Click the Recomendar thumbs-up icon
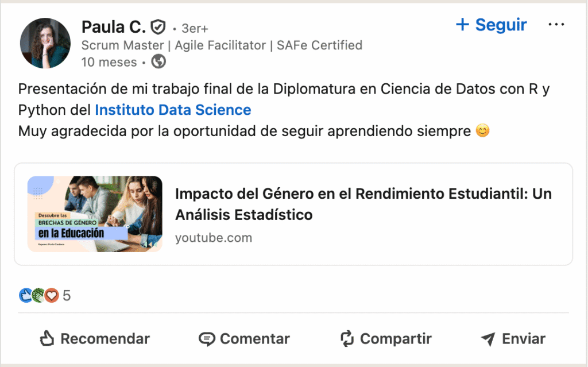 pyautogui.click(x=47, y=339)
